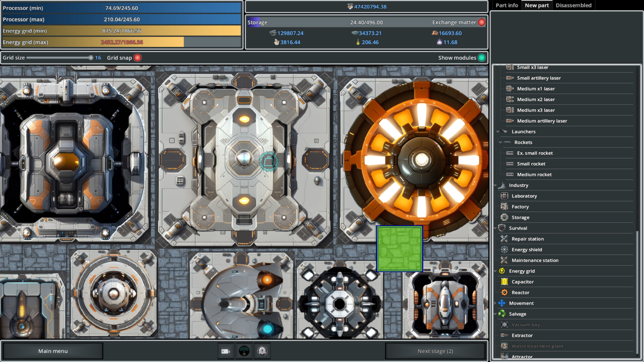644x362 pixels.
Task: Expand the Movement category
Action: pos(495,303)
